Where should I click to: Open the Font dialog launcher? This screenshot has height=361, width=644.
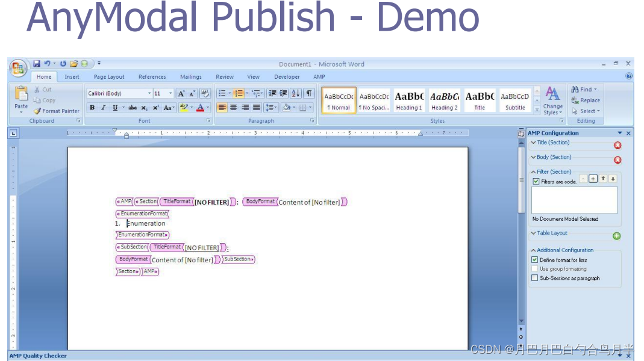pos(208,120)
